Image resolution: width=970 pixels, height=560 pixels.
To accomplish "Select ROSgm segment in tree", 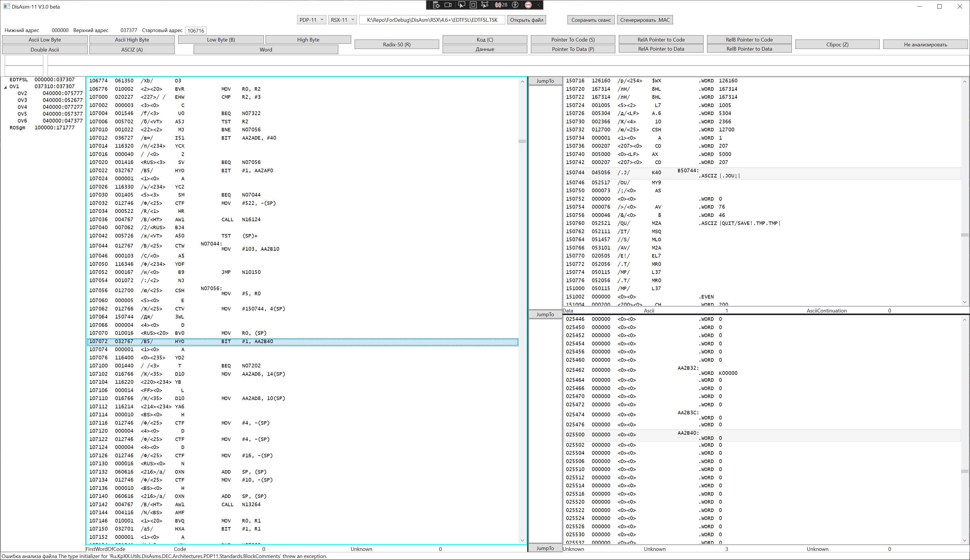I will click(17, 128).
